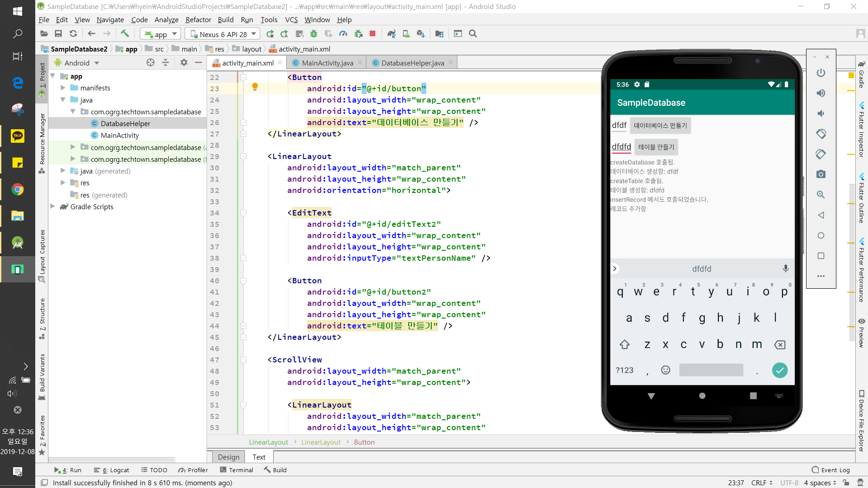Switch editor to Design view
This screenshot has width=868, height=488.
click(228, 457)
